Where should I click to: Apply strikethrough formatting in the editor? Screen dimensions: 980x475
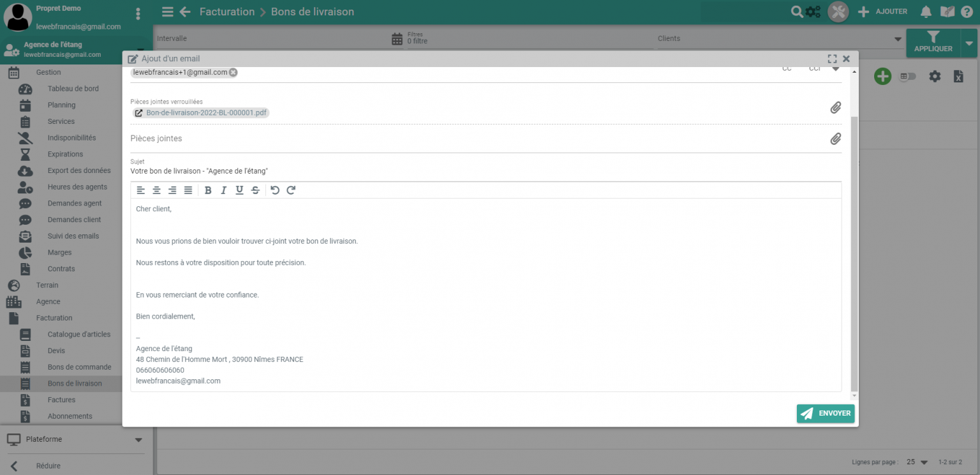pyautogui.click(x=255, y=190)
